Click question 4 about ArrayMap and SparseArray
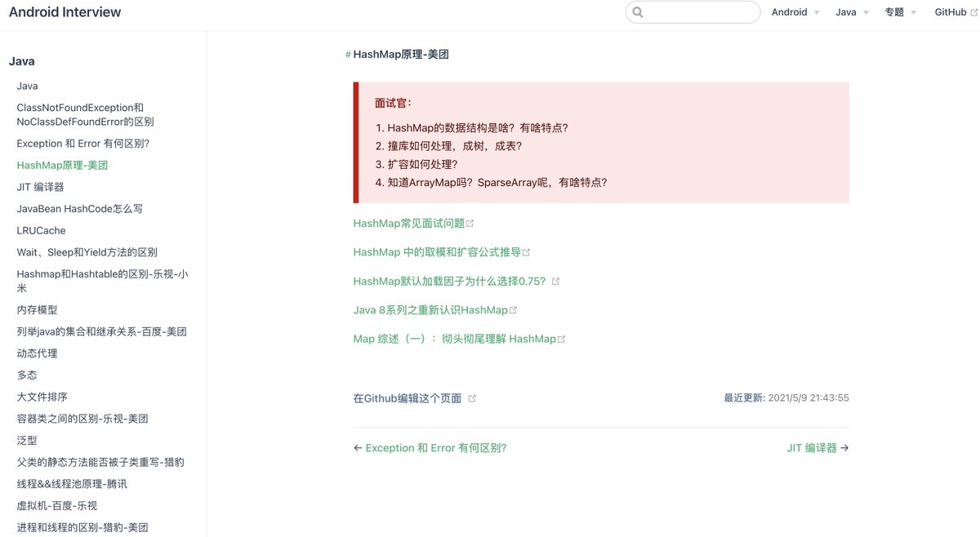The image size is (980, 537). (497, 182)
